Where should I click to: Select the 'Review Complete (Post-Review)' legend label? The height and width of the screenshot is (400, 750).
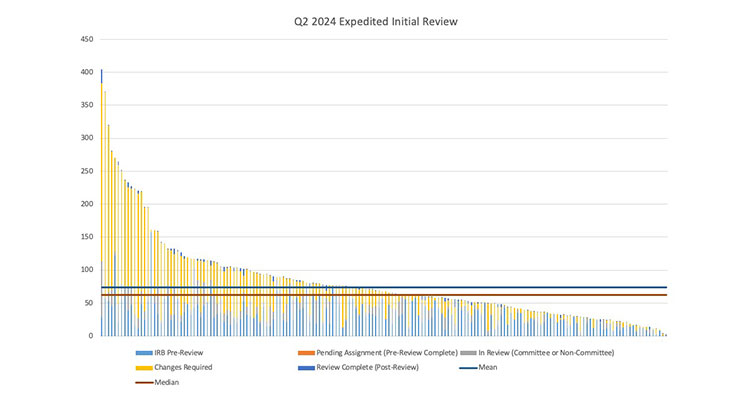(x=365, y=367)
